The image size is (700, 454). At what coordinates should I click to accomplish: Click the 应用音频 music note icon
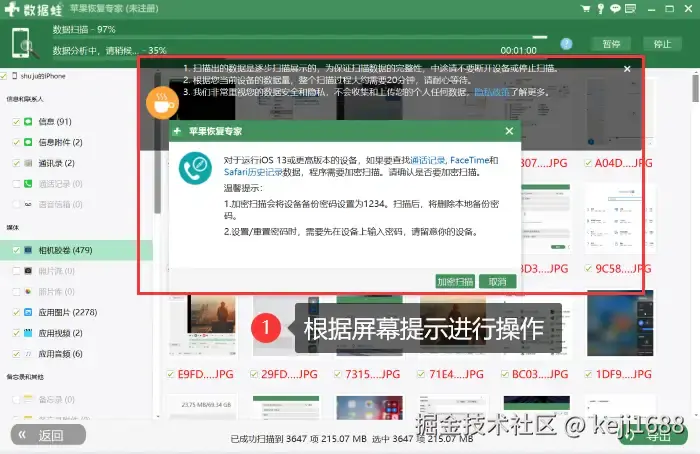tap(28, 354)
